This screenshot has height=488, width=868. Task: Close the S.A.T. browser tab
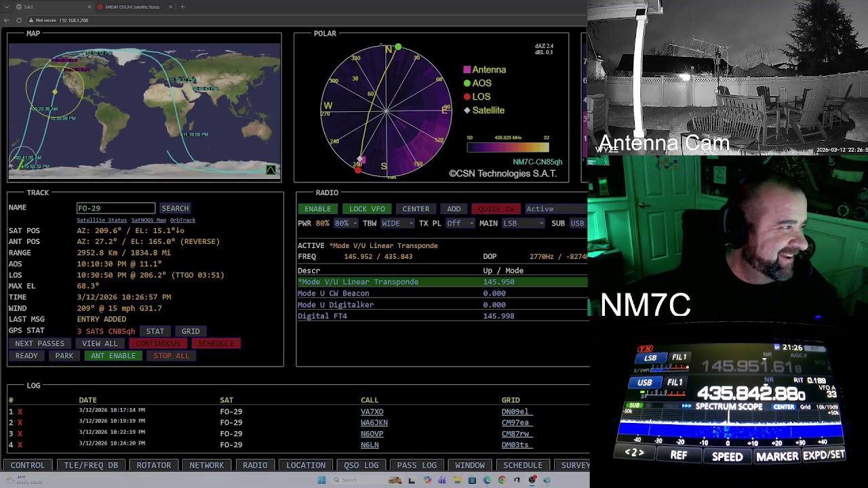pyautogui.click(x=90, y=7)
